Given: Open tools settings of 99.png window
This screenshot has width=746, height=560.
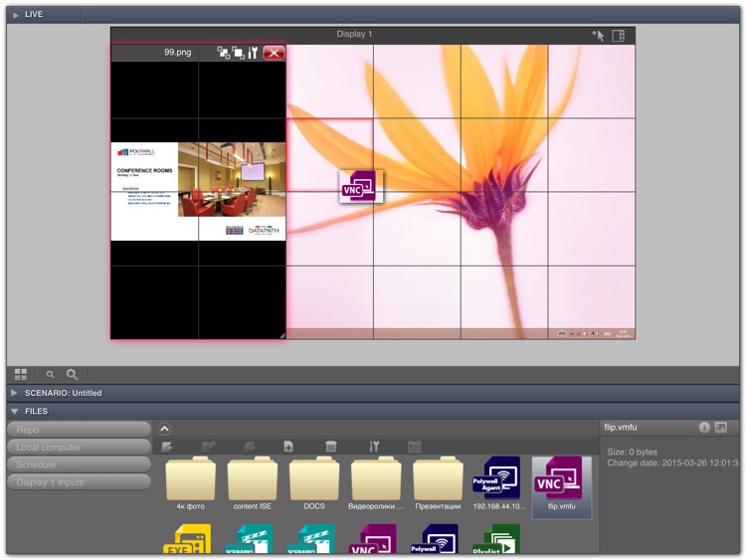Looking at the screenshot, I should tap(253, 53).
